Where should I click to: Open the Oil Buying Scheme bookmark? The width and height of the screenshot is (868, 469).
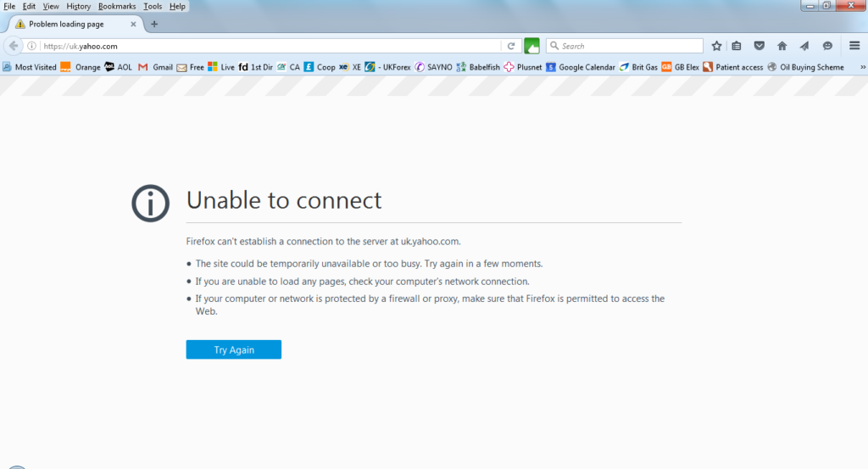(805, 67)
